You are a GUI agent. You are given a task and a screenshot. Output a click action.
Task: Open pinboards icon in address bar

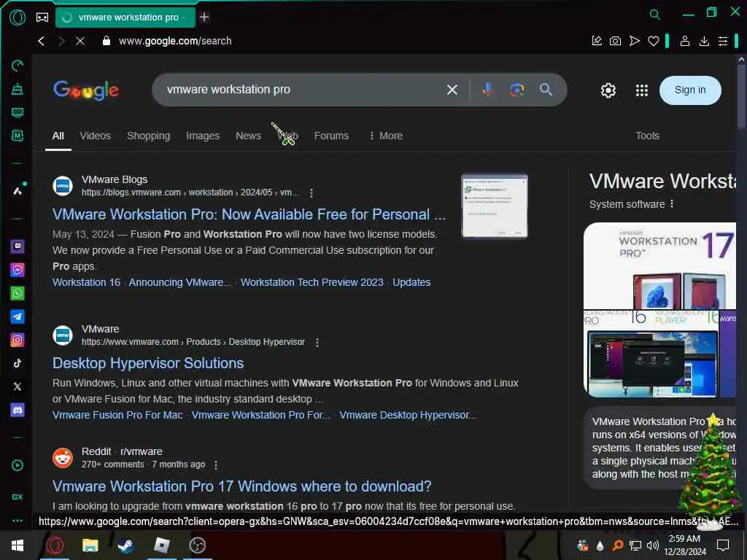pos(597,41)
